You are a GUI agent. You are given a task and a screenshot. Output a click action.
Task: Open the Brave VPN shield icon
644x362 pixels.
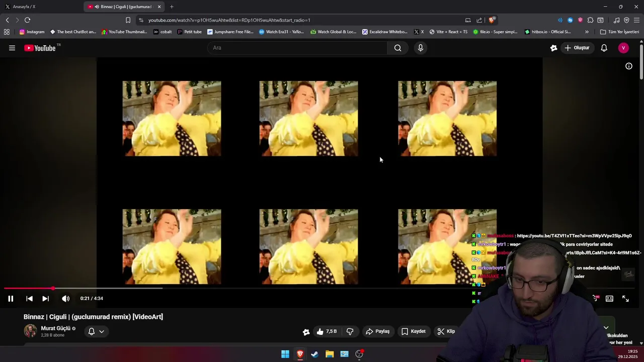pyautogui.click(x=626, y=20)
